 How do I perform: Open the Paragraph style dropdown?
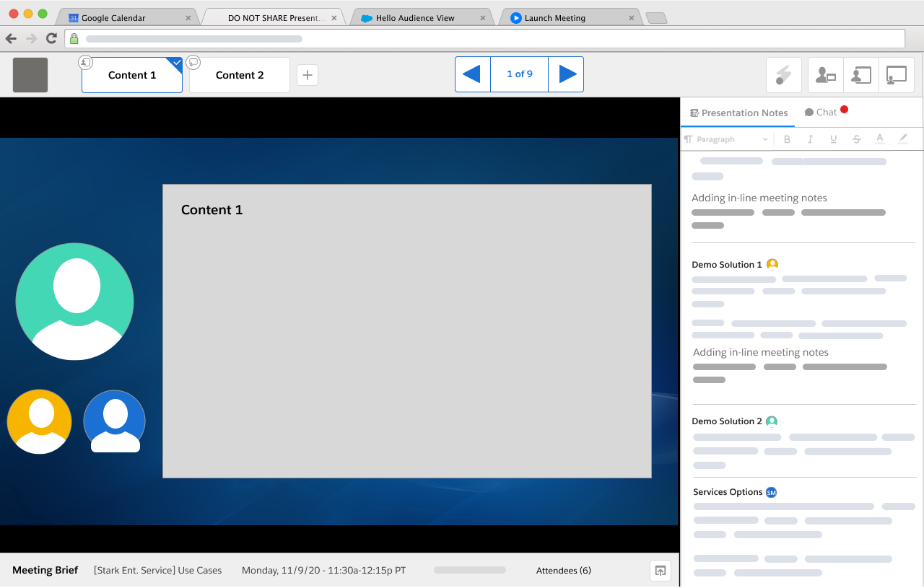[x=726, y=139]
